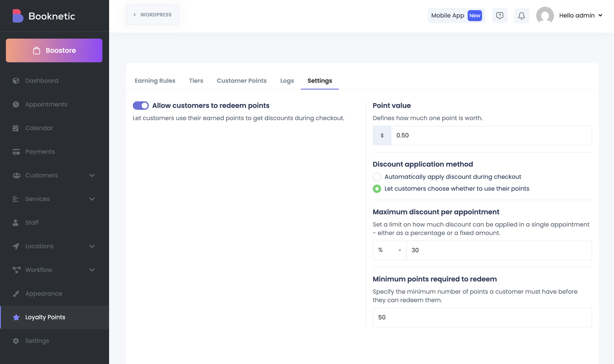Expand the Customers sidebar menu chevron
The height and width of the screenshot is (364, 614).
coord(92,175)
